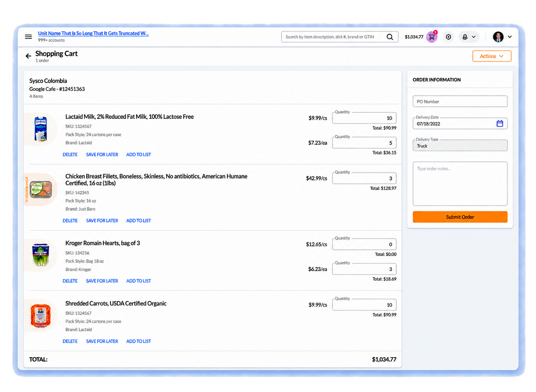536x392 pixels.
Task: Open the settings gear icon
Action: [x=448, y=37]
